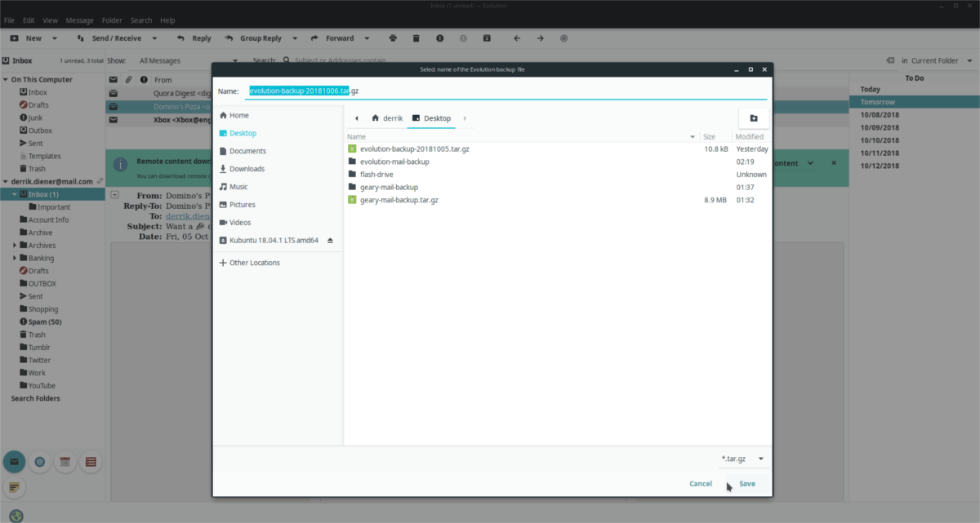Click the Stop toolbar icon
This screenshot has width=980, height=523.
tap(564, 38)
